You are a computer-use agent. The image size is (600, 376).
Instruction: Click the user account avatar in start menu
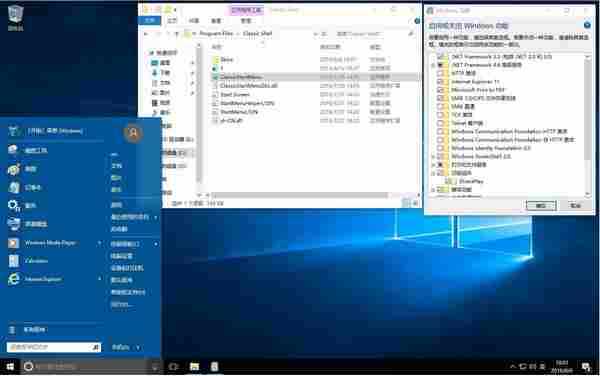tap(133, 133)
